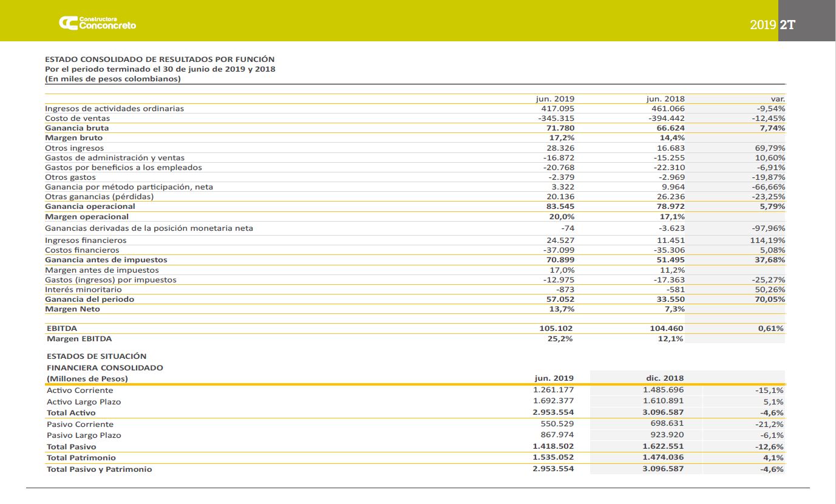Image resolution: width=836 pixels, height=504 pixels.
Task: Click the Costo de ventas row label
Action: (x=77, y=118)
